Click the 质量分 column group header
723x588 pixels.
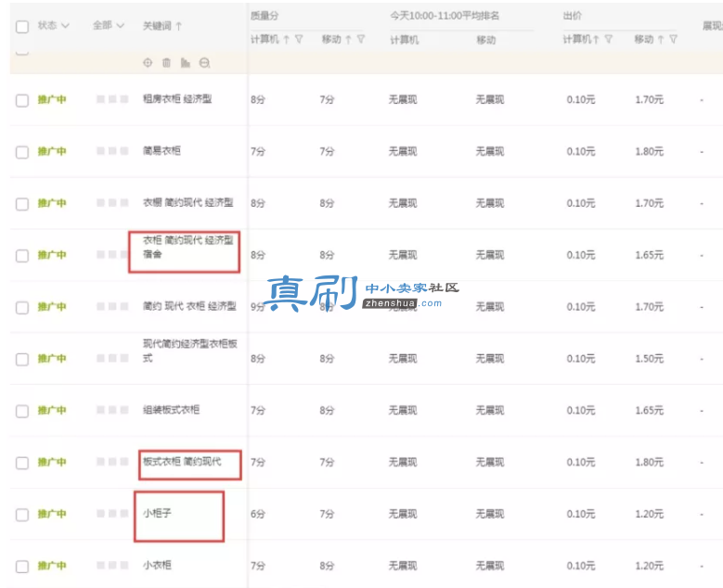click(265, 16)
